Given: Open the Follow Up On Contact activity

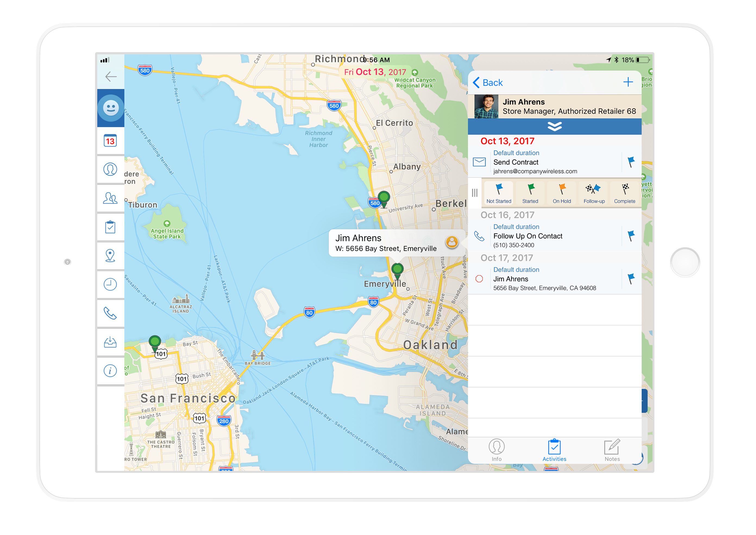Looking at the screenshot, I should click(x=555, y=236).
